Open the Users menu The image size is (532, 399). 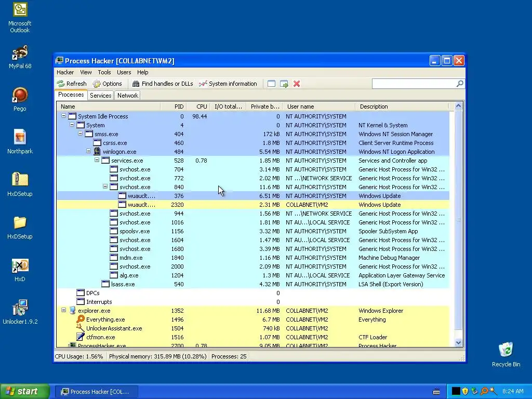pyautogui.click(x=124, y=72)
